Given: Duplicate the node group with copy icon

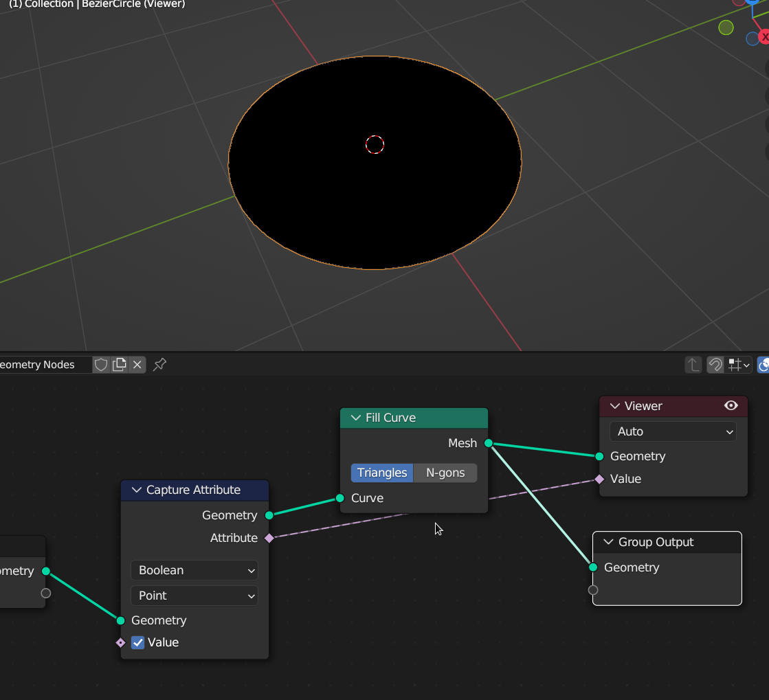Looking at the screenshot, I should pyautogui.click(x=120, y=365).
